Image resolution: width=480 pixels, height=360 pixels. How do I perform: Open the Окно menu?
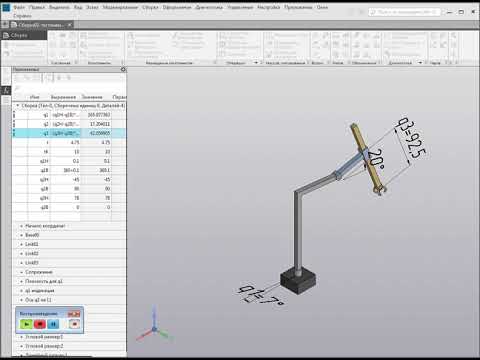pos(322,7)
